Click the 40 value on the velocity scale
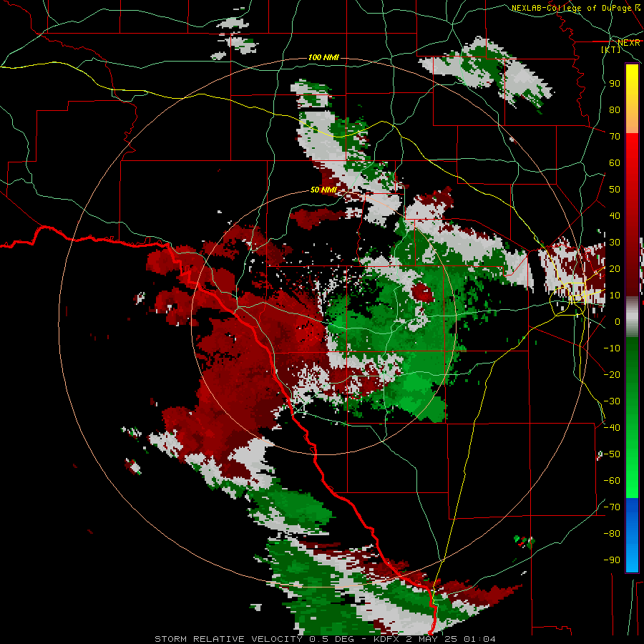 pos(615,215)
